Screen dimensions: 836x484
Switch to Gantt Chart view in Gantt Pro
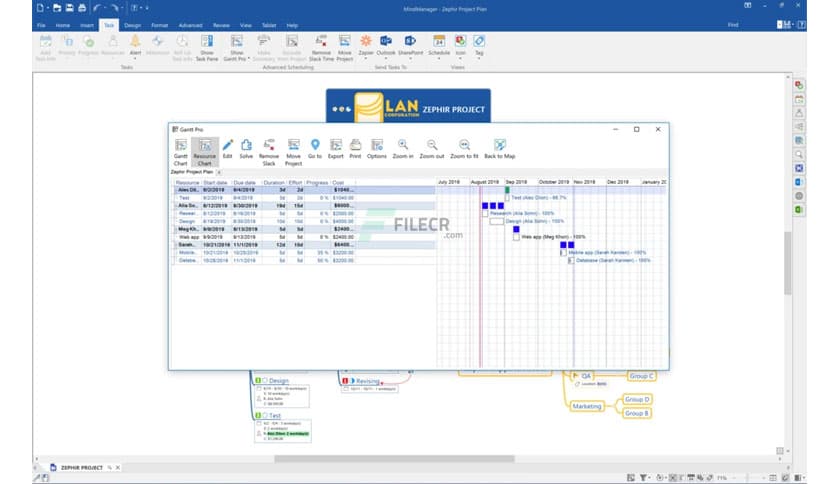(x=181, y=152)
